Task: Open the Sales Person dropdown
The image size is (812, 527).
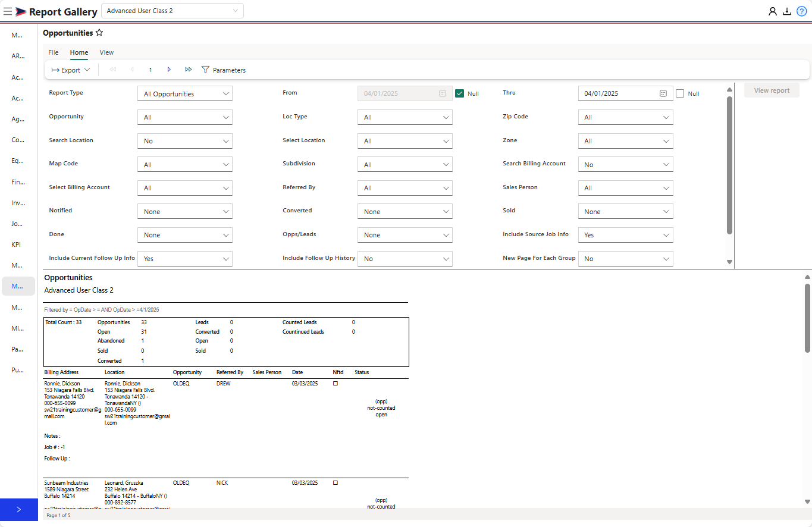Action: click(626, 188)
